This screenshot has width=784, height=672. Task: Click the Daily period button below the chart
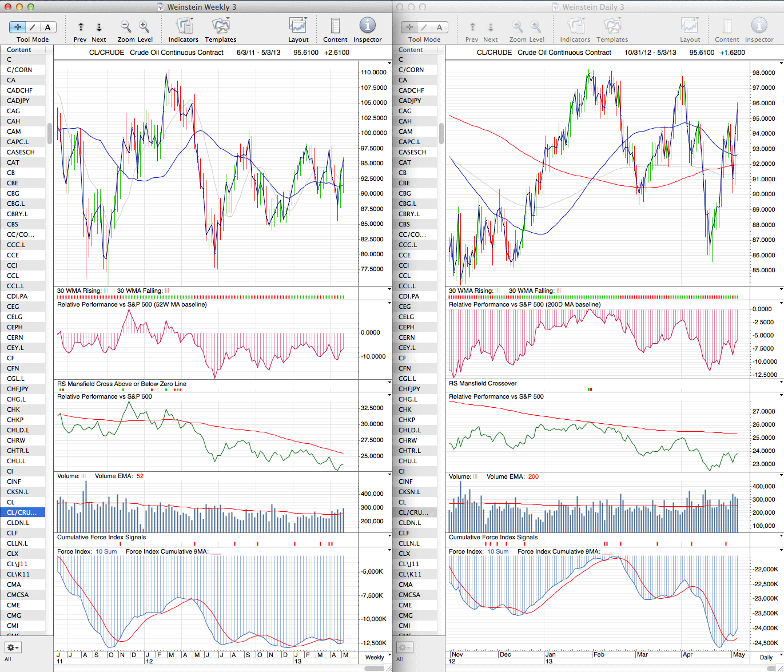(x=766, y=657)
